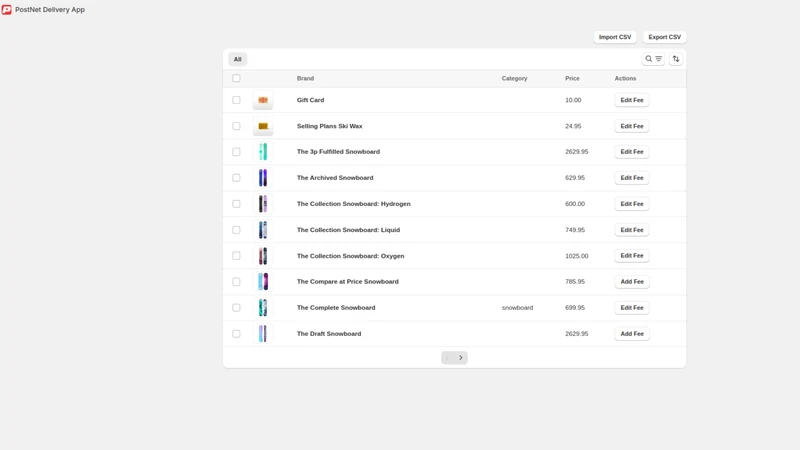
Task: Click the 1025.00 price value
Action: (577, 256)
